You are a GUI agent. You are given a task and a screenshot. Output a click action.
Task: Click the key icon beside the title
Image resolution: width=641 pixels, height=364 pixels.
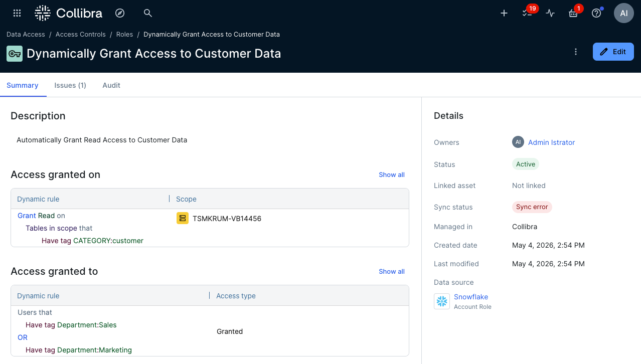pos(15,54)
